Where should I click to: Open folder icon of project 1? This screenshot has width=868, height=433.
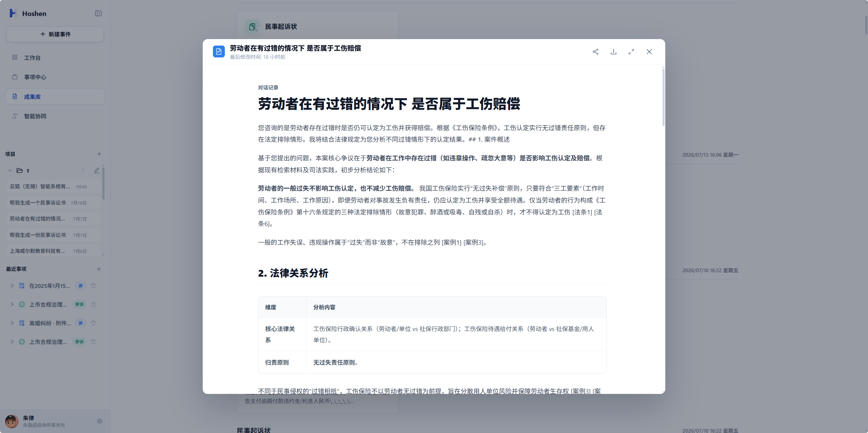point(20,171)
